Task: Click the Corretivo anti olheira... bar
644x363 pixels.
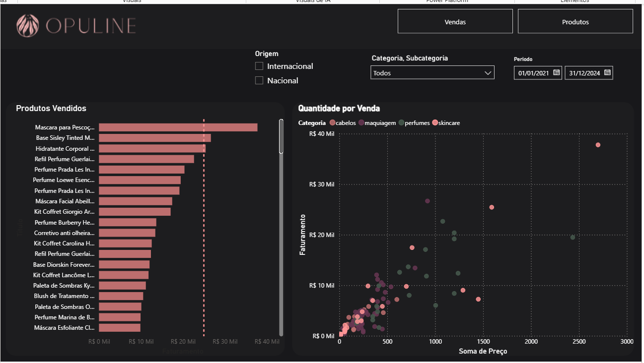Action: 127,233
